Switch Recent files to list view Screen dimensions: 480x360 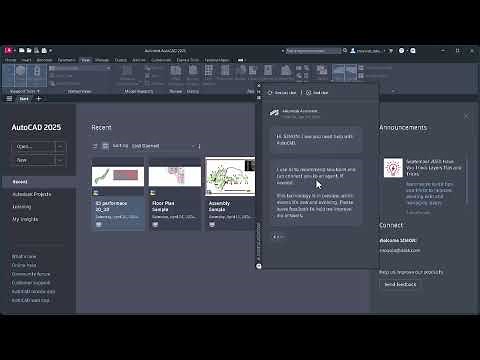pyautogui.click(x=95, y=146)
